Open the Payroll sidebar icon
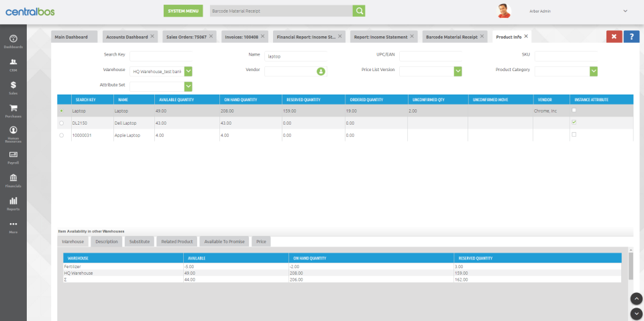Screen dimensions: 644x321 (13, 154)
